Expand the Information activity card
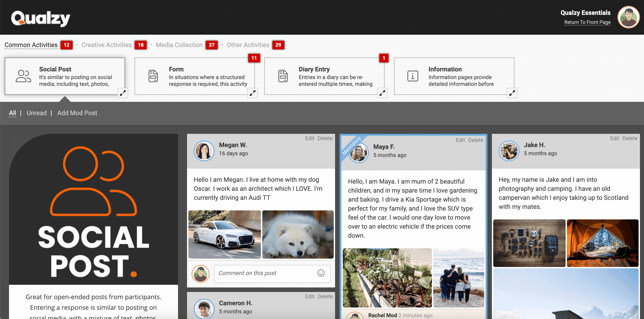The width and height of the screenshot is (644, 319). (x=512, y=93)
